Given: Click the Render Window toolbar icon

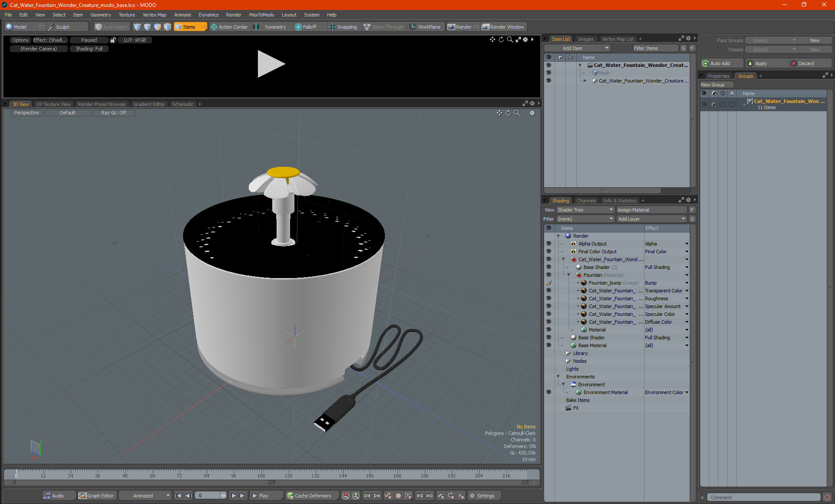Looking at the screenshot, I should pos(486,27).
